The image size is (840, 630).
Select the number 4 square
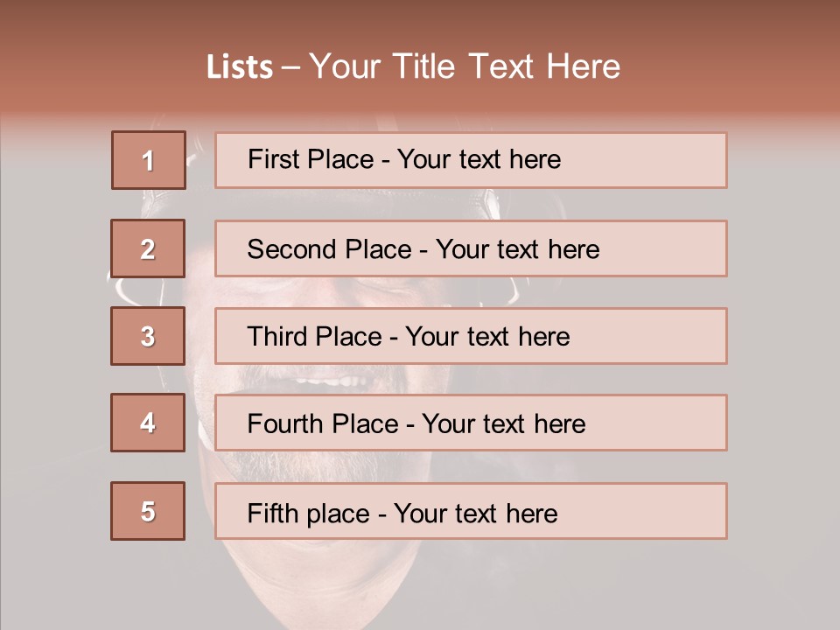coord(149,423)
